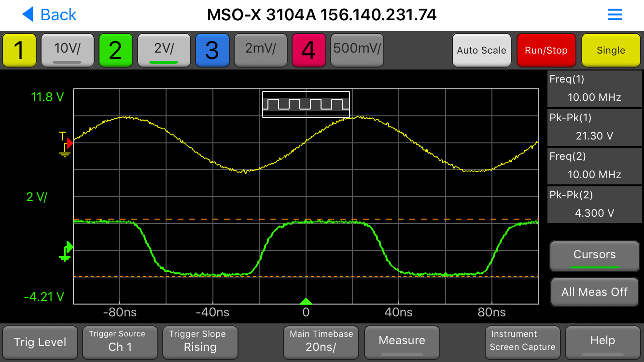The width and height of the screenshot is (644, 362).
Task: Open the Help menu
Action: click(602, 342)
